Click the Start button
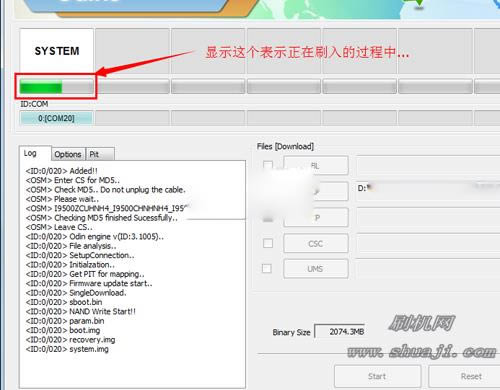This screenshot has width=500, height=390. point(377,376)
